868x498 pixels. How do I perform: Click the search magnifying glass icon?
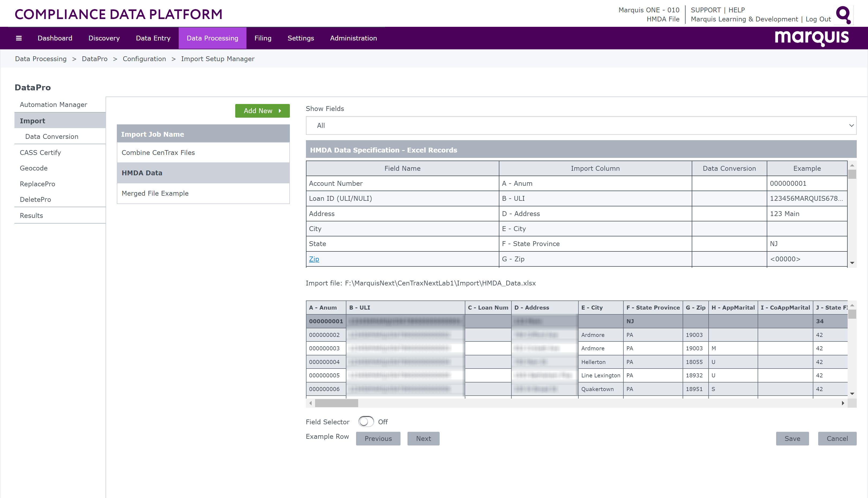(843, 15)
